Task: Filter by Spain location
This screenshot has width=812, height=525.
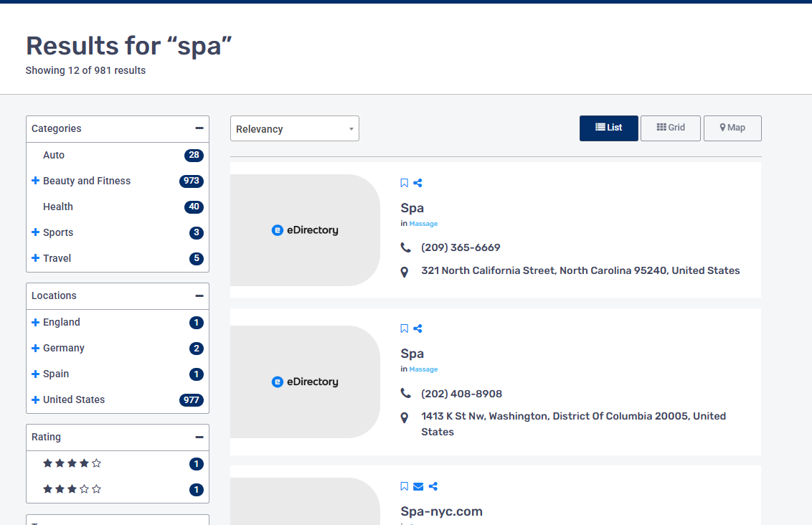Action: click(x=56, y=374)
